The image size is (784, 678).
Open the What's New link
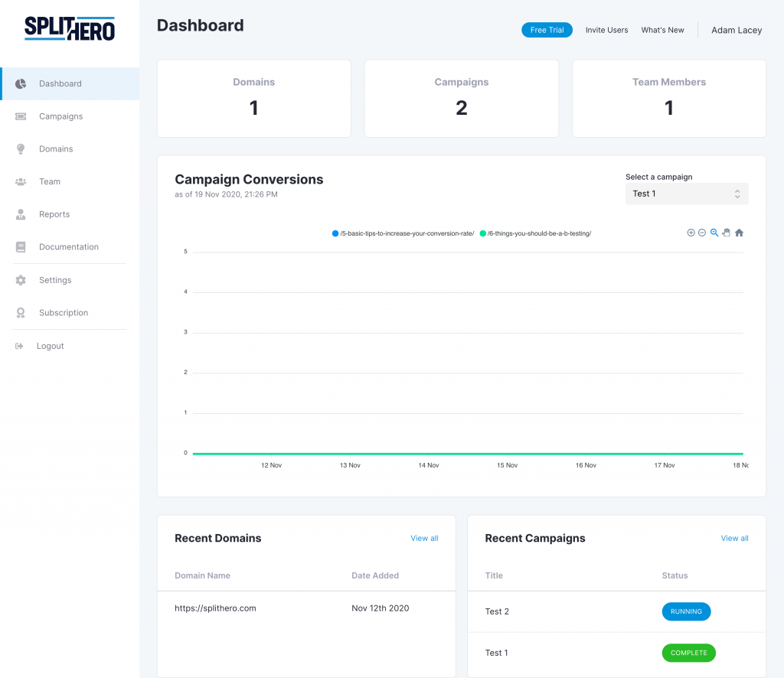(x=662, y=30)
